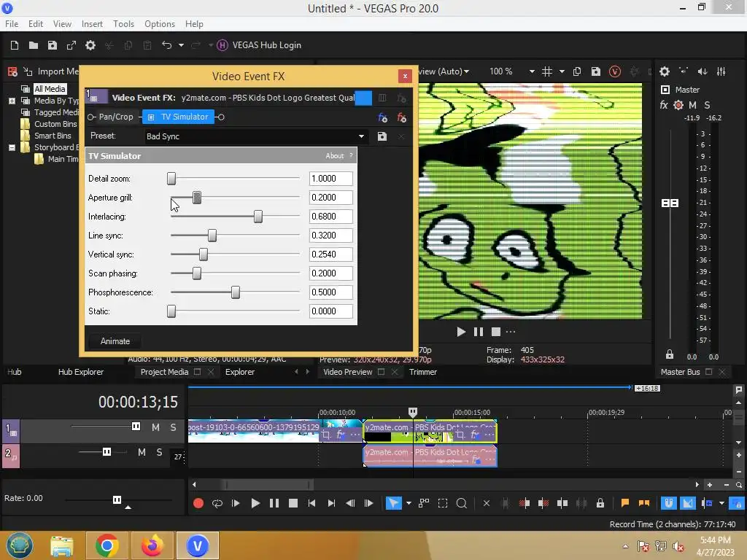
Task: Collapse the Storyboard Bins tree node
Action: tap(12, 147)
